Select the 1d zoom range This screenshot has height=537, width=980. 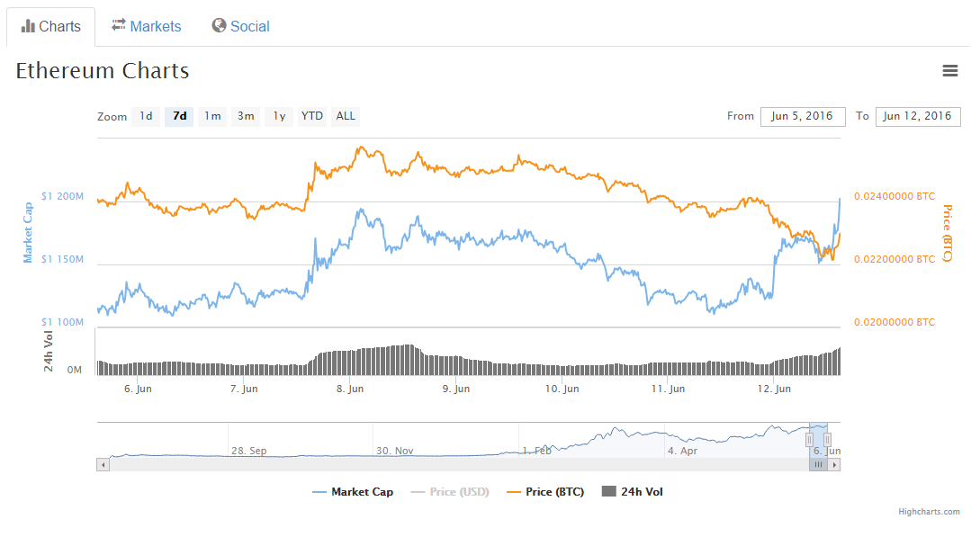(145, 116)
